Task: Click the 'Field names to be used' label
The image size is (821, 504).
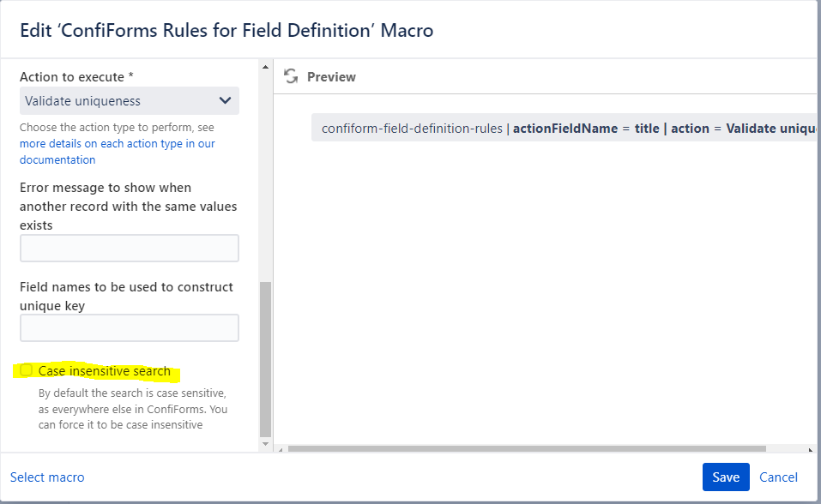Action: (x=127, y=297)
